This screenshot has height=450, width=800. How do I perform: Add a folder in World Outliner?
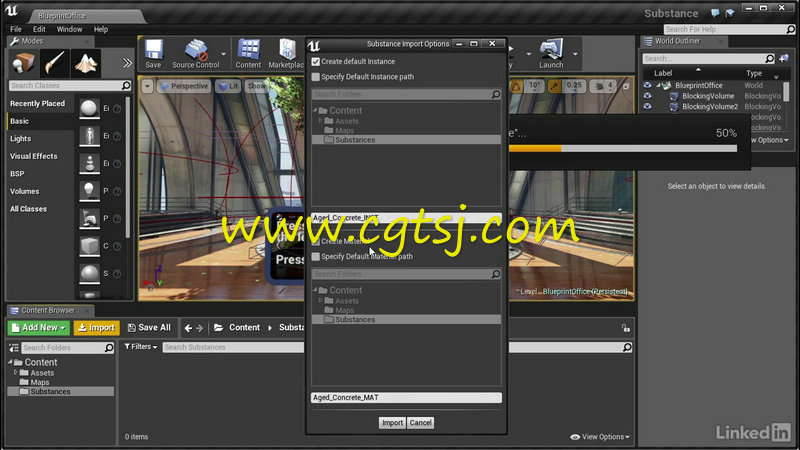[784, 58]
